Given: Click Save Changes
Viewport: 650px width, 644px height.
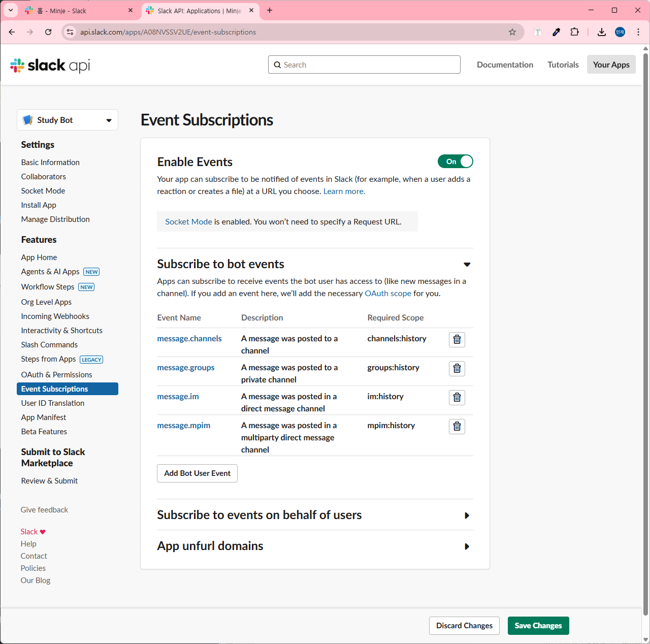Looking at the screenshot, I should (x=538, y=626).
